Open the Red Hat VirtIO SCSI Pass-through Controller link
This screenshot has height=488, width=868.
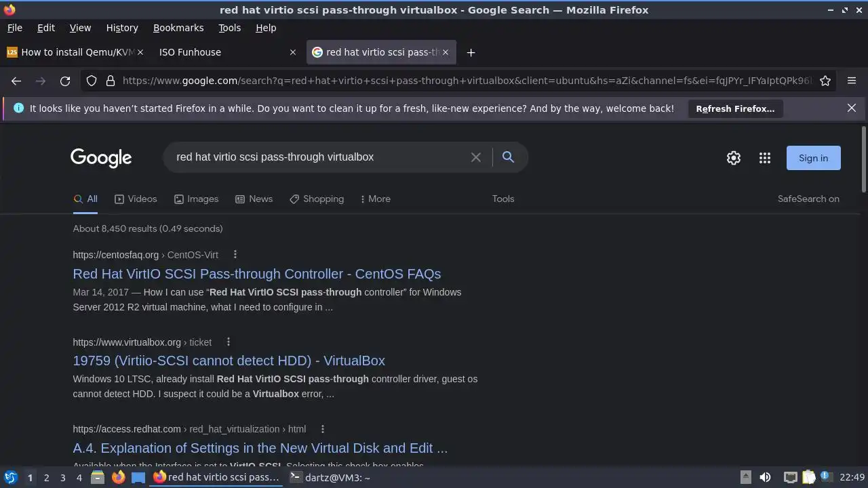tap(257, 274)
